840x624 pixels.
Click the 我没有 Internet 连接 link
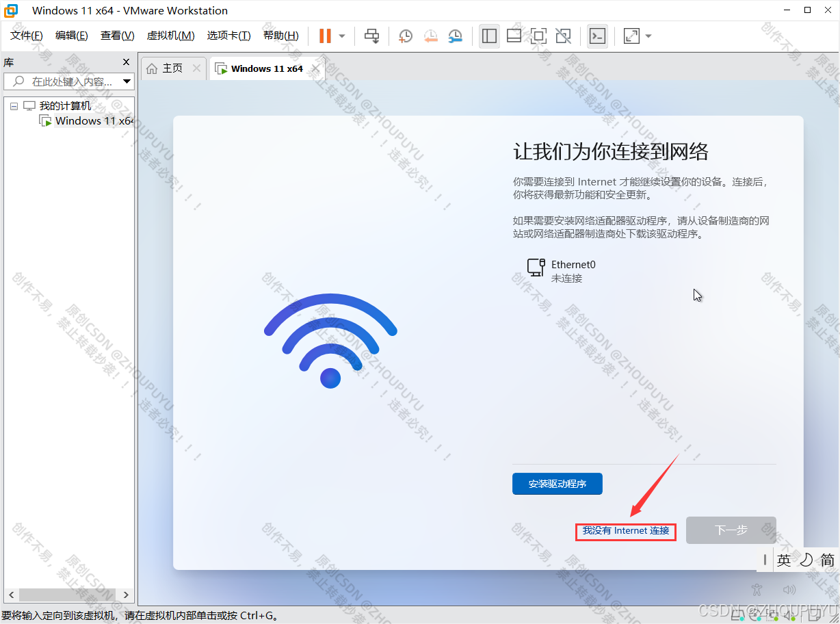[626, 530]
